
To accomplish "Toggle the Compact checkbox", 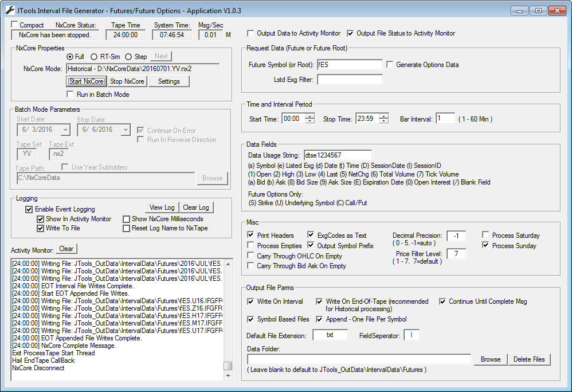I will 14,25.
